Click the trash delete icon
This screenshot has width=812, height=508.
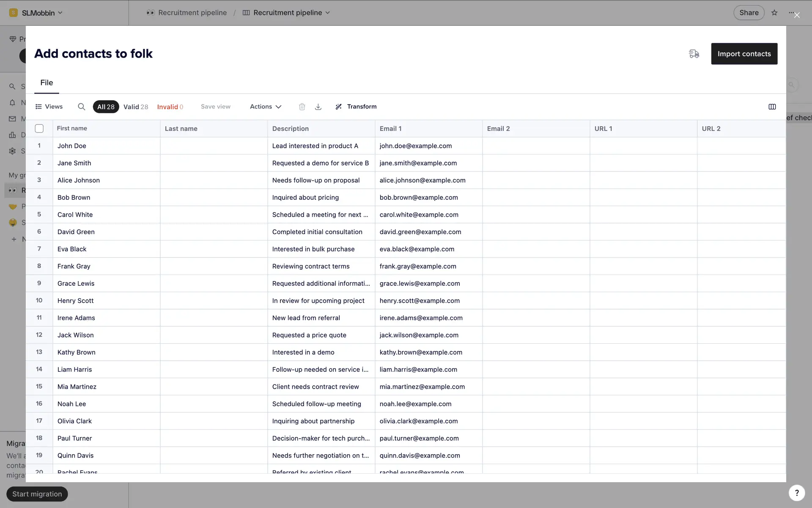point(302,107)
